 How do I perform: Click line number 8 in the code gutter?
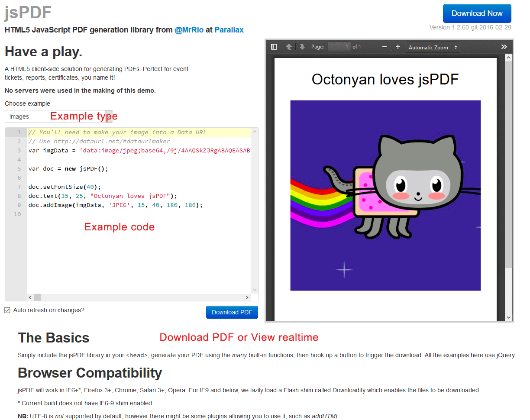pyautogui.click(x=19, y=196)
